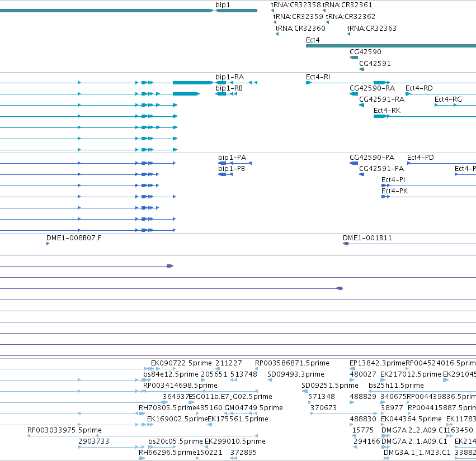Select the DME1-001B11 feature label
This screenshot has height=461, width=476.
point(367,238)
